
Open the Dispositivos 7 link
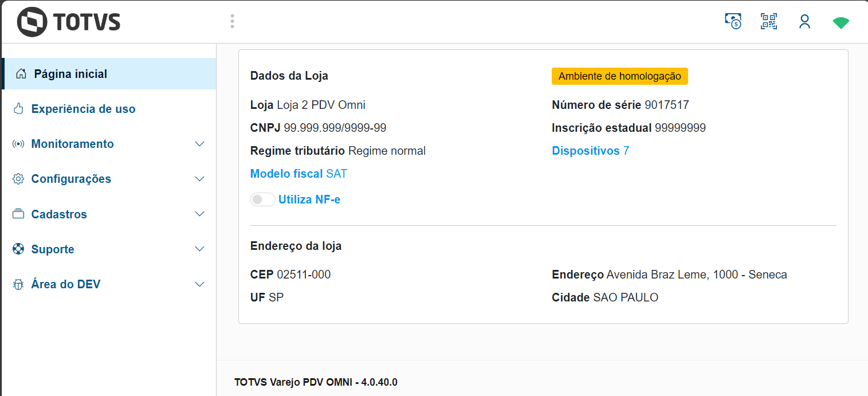[590, 151]
